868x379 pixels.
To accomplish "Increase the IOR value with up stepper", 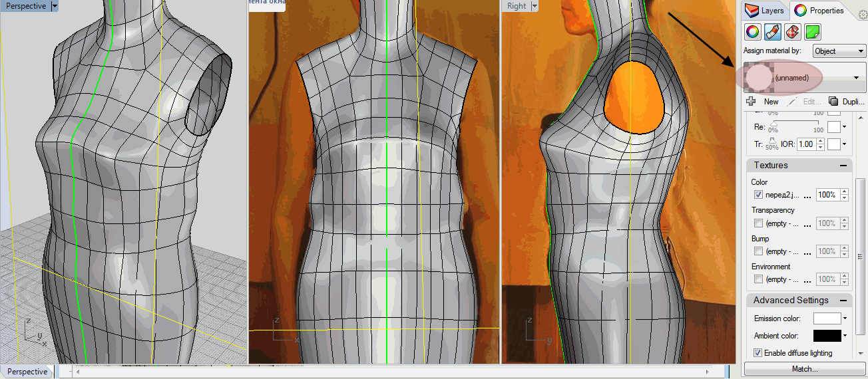I will coord(820,141).
